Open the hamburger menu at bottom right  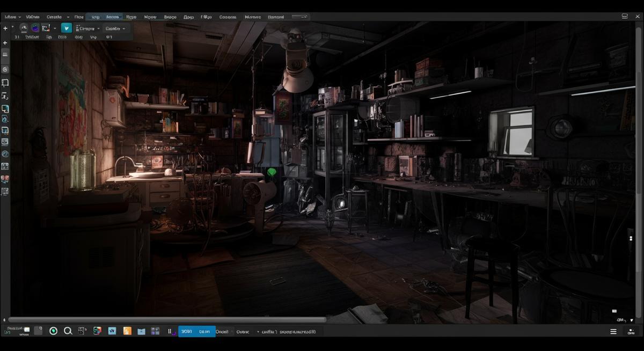pos(613,332)
